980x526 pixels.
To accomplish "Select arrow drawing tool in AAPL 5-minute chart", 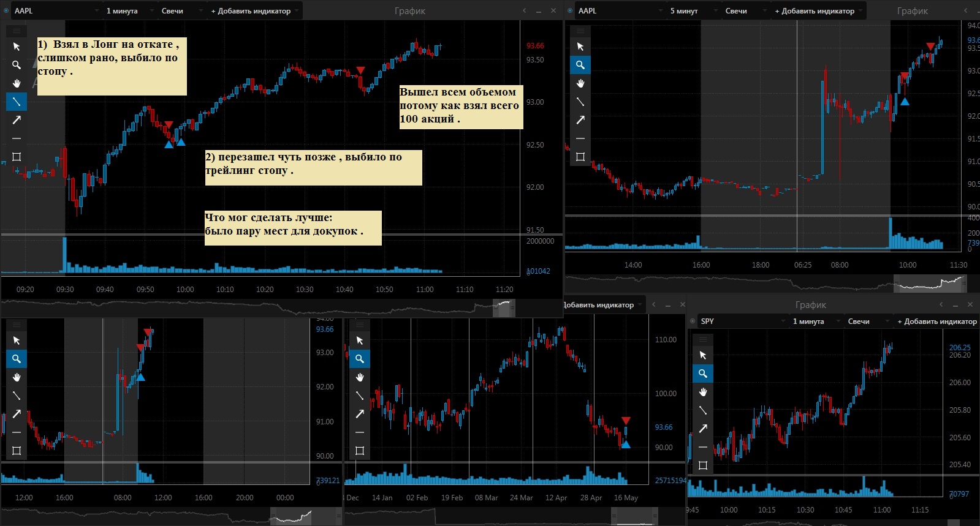I will point(580,120).
